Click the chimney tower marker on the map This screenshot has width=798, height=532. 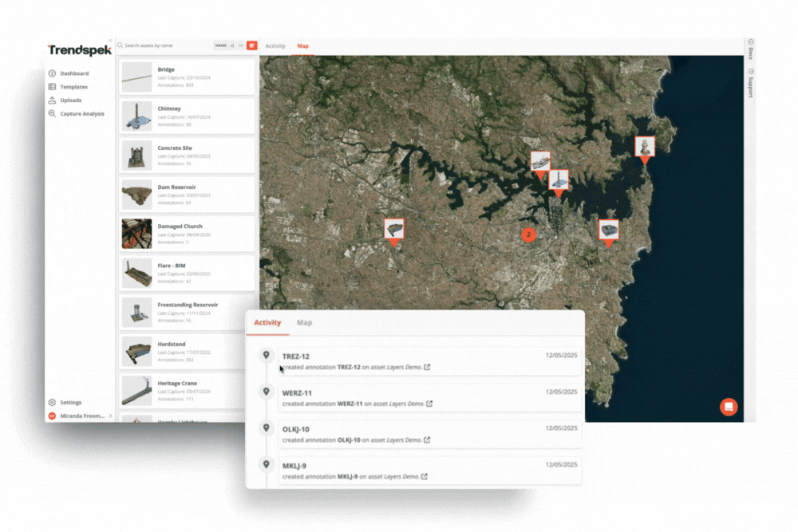point(559,183)
